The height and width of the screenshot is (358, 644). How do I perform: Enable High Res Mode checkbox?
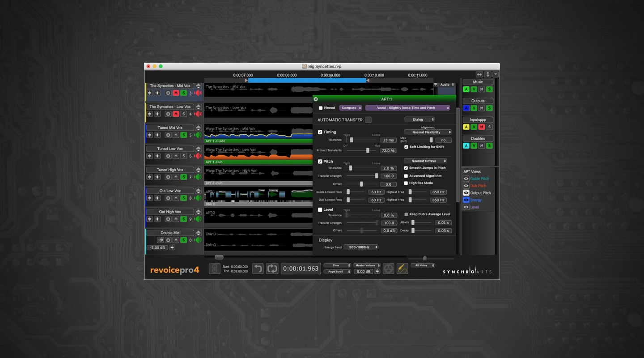click(406, 183)
